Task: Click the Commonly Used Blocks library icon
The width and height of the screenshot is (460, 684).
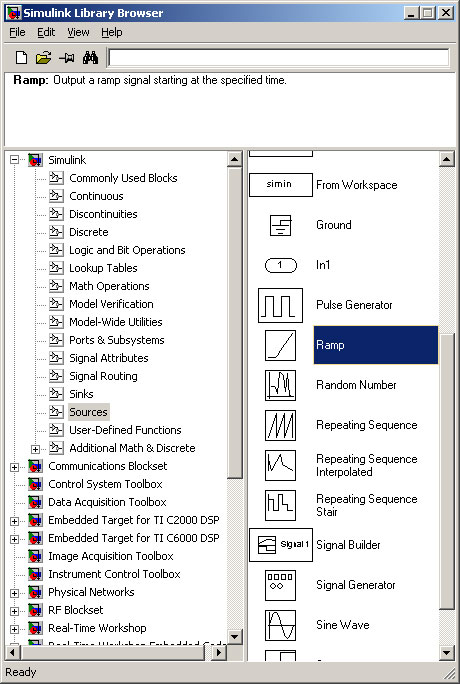Action: [x=56, y=178]
